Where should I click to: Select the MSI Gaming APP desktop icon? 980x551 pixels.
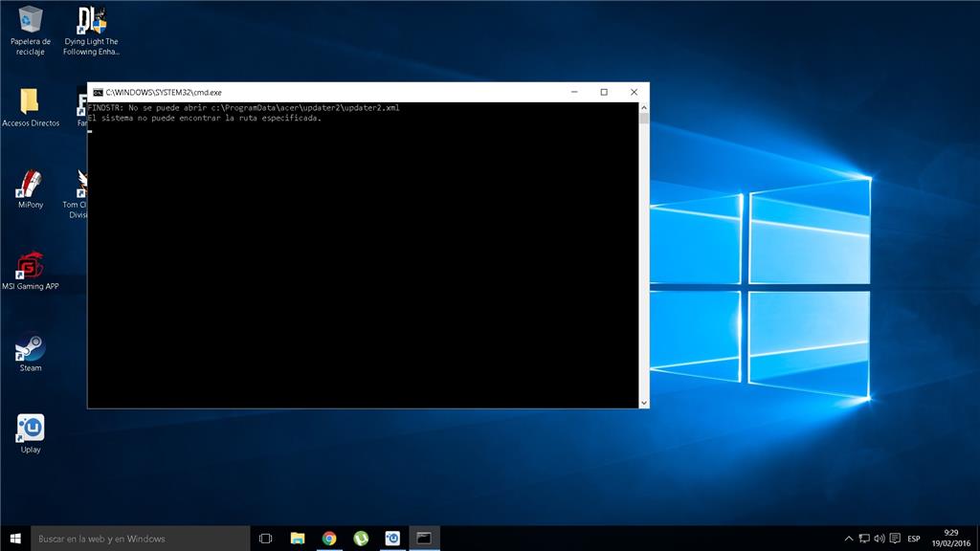click(31, 265)
